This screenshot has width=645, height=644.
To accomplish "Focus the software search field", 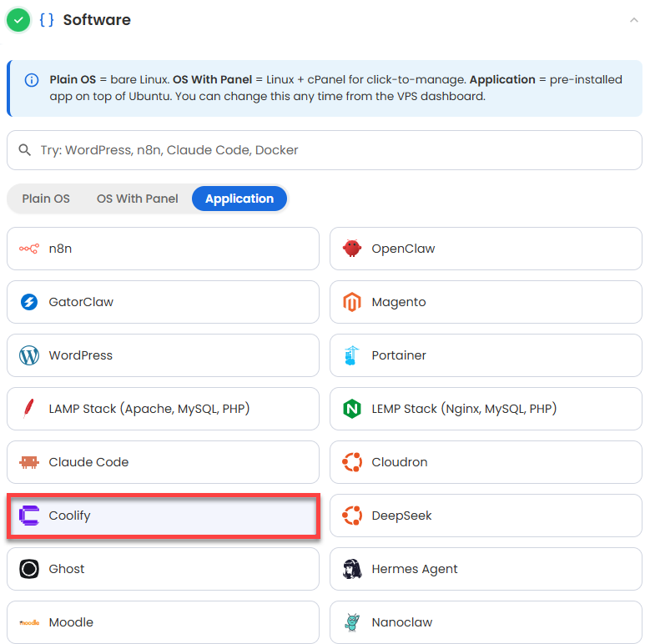I will pyautogui.click(x=325, y=150).
